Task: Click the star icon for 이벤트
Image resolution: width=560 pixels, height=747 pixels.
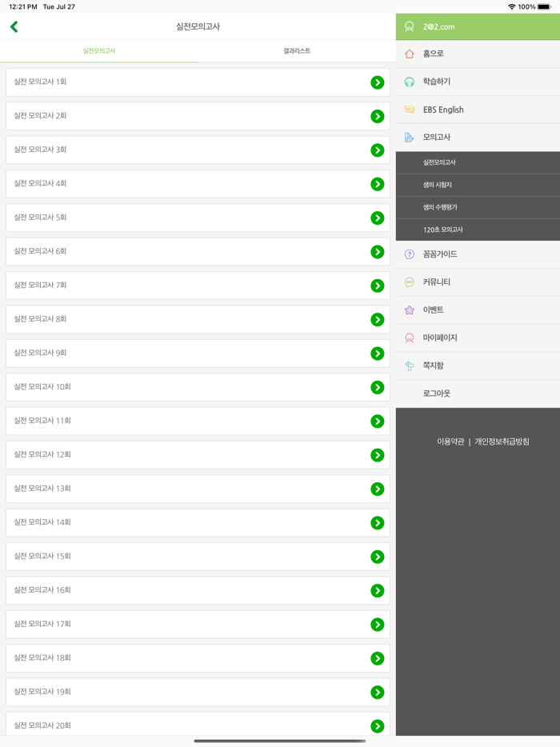Action: 409,310
